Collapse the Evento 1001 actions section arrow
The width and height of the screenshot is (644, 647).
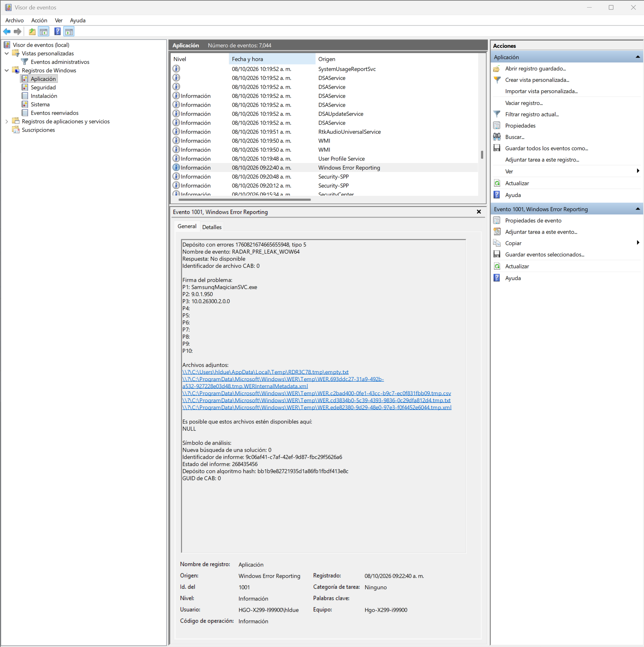(638, 209)
